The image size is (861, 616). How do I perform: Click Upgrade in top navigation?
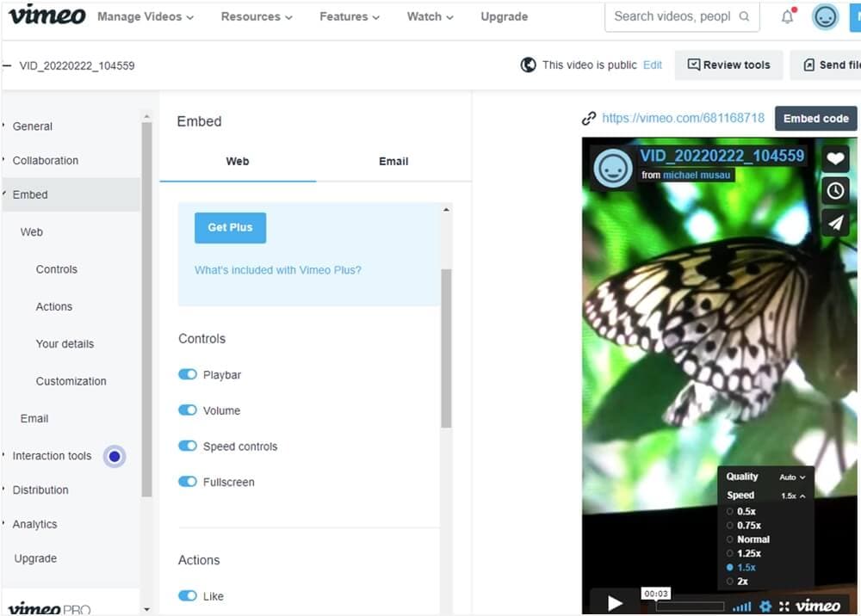tap(504, 17)
